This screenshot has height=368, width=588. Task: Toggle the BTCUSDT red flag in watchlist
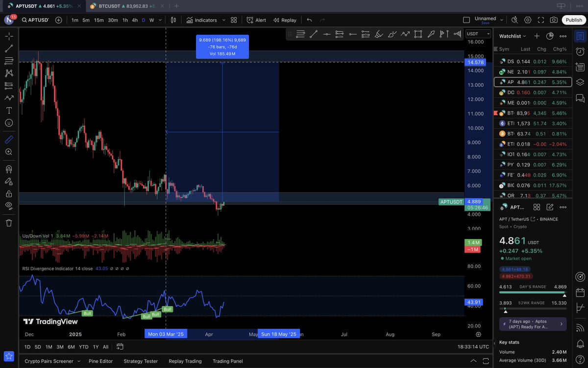(495, 113)
